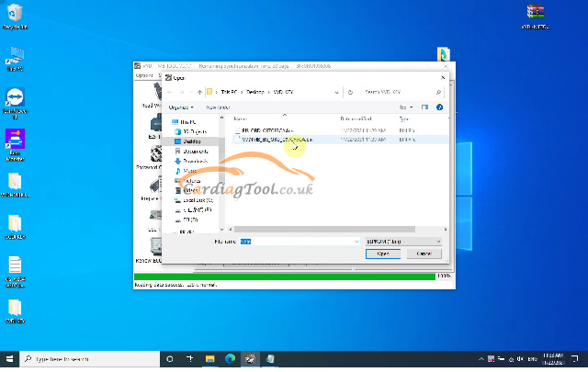Click the Up one level arrow

[x=199, y=92]
